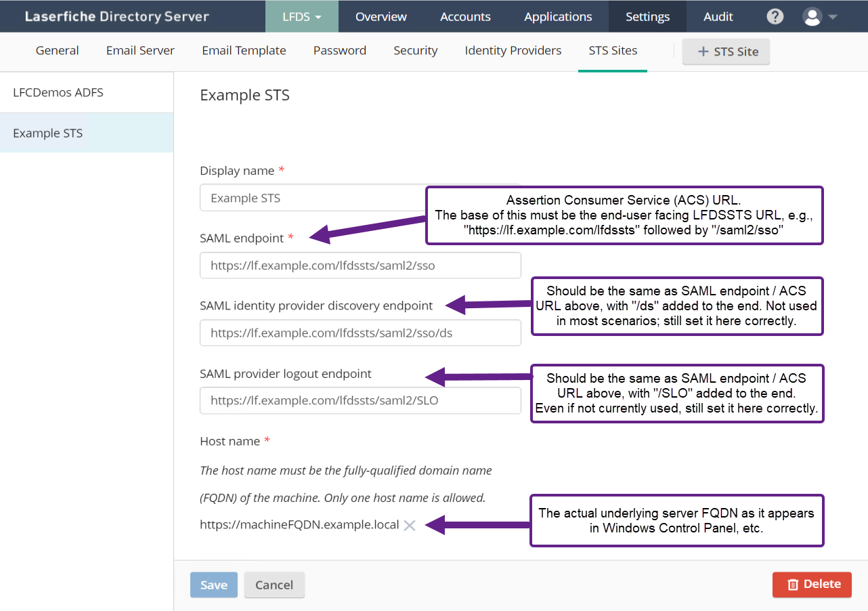Select LFCDemos ADFS in the sidebar
Screen dimensions: 868x611
pyautogui.click(x=87, y=92)
